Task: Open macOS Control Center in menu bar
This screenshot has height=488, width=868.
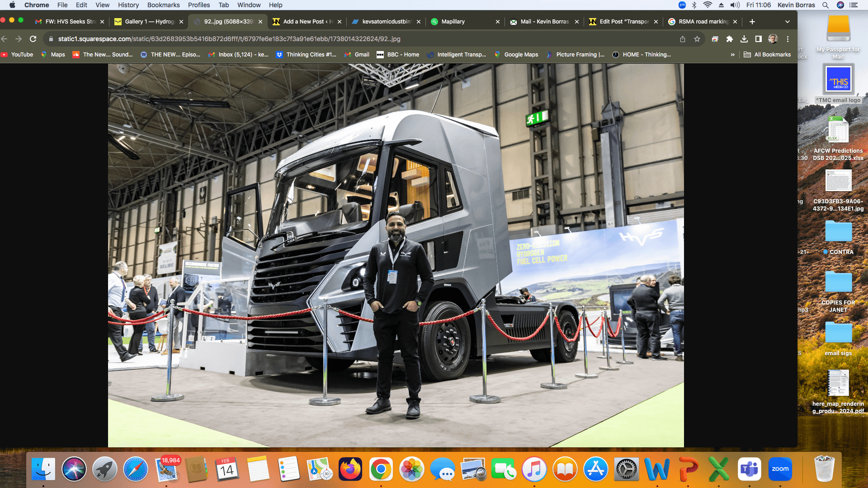Action: pos(854,5)
